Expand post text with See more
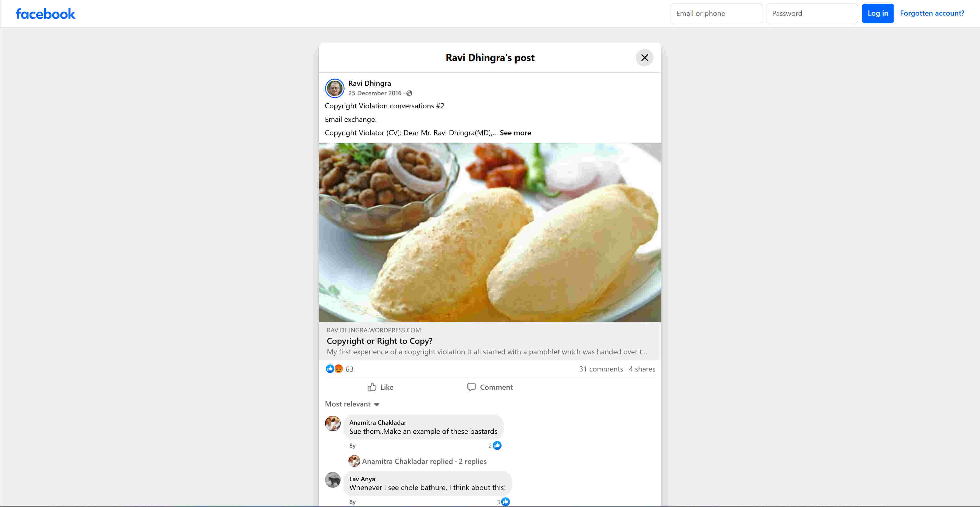The image size is (980, 507). click(515, 133)
